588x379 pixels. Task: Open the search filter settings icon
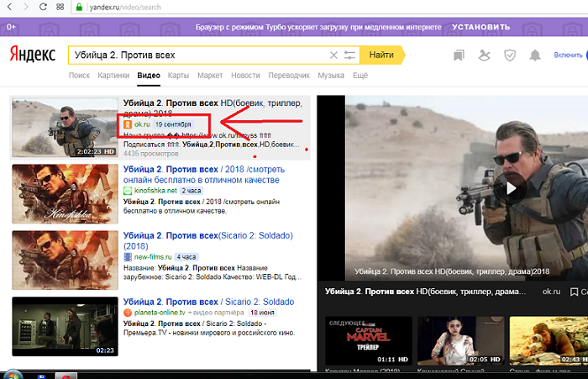pos(349,55)
